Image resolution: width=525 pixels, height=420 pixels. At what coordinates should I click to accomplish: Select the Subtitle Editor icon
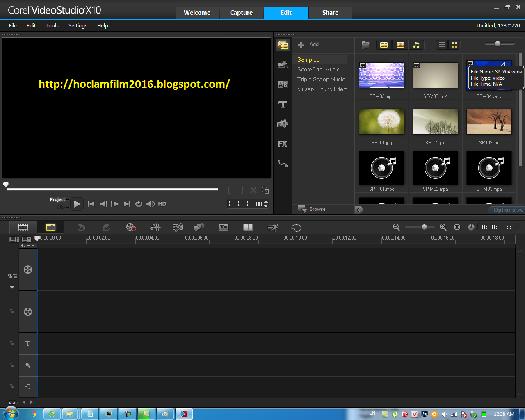coord(224,227)
